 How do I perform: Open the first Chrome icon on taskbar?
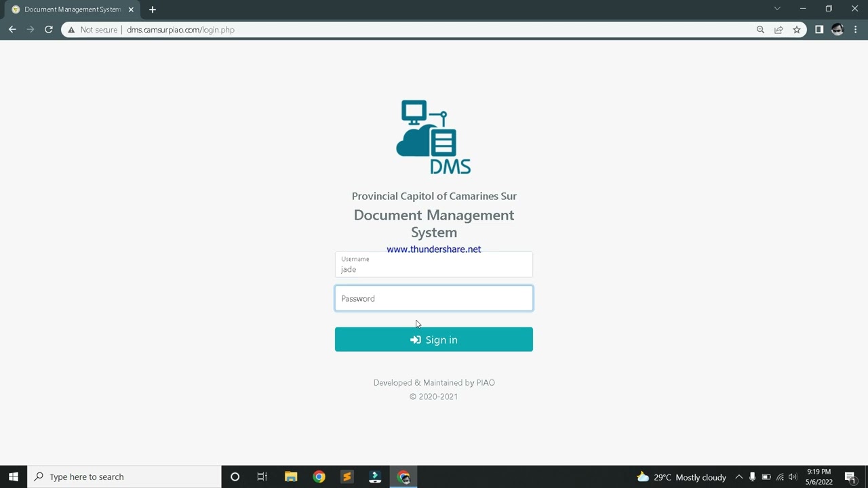(x=319, y=477)
